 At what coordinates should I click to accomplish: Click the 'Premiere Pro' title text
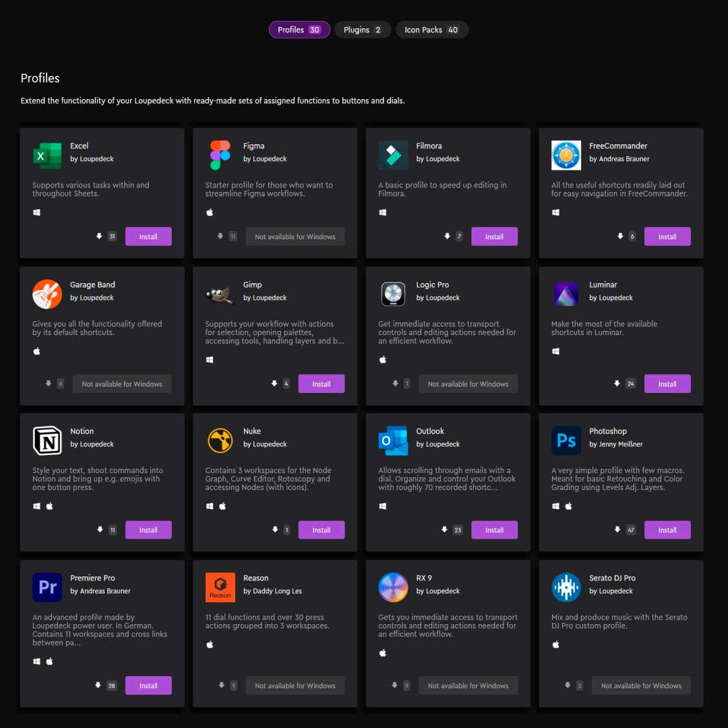pos(92,578)
